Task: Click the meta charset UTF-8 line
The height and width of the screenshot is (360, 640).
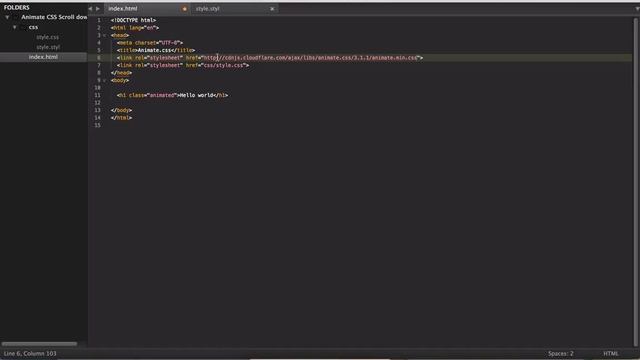Action: pos(150,43)
